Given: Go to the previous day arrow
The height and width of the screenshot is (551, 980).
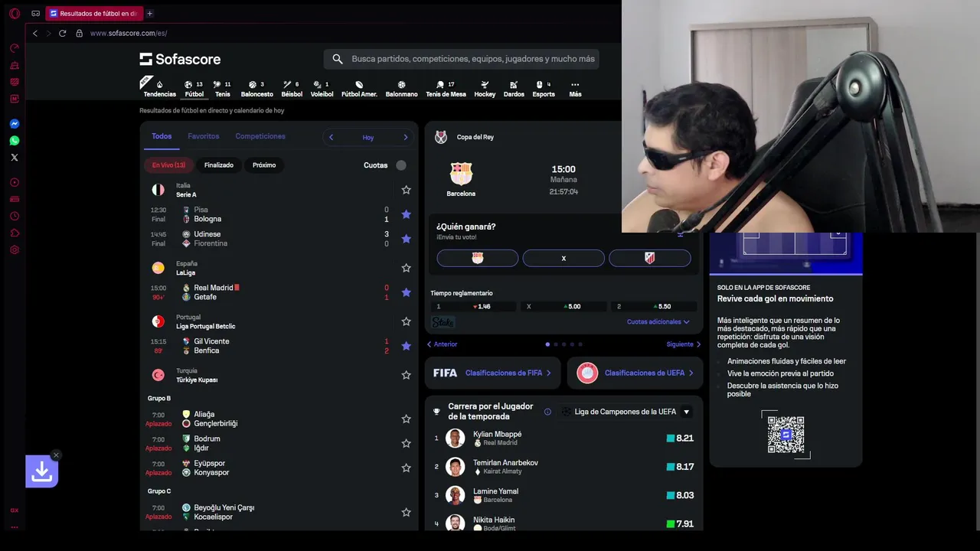Looking at the screenshot, I should [331, 137].
